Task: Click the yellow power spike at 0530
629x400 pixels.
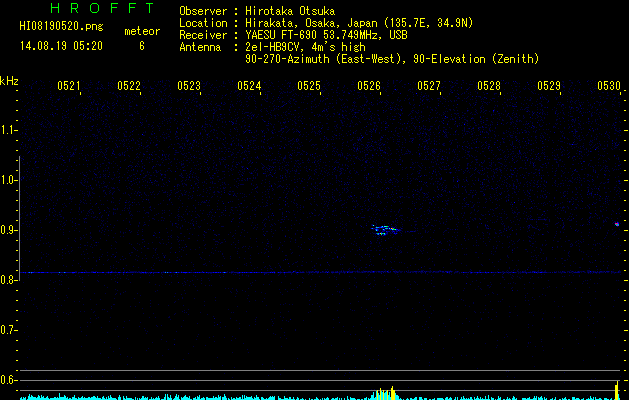Action: pos(617,390)
